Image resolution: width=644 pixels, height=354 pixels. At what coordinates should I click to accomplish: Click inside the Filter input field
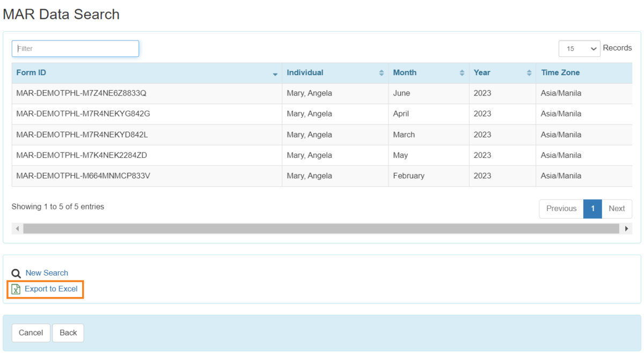[75, 48]
